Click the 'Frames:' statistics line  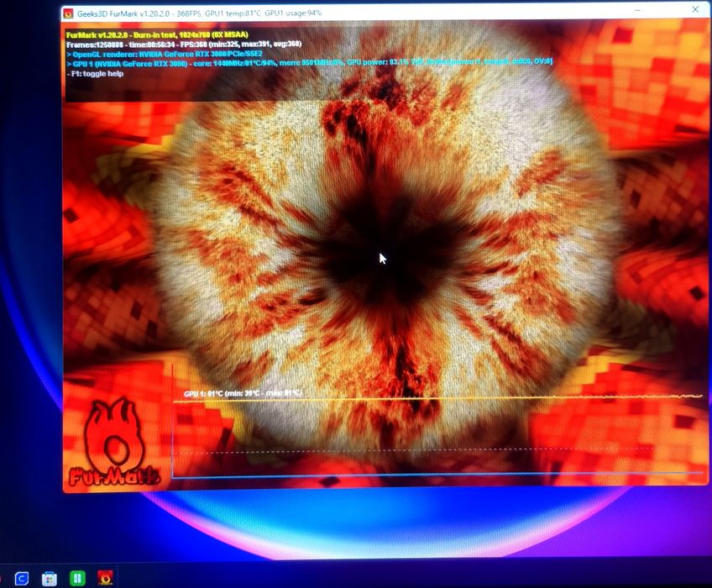point(184,45)
